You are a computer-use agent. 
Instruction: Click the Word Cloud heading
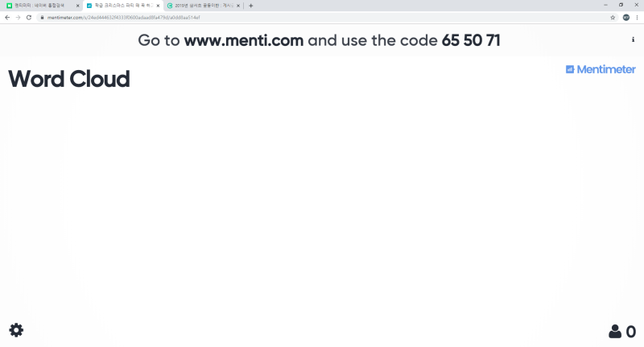pyautogui.click(x=68, y=80)
